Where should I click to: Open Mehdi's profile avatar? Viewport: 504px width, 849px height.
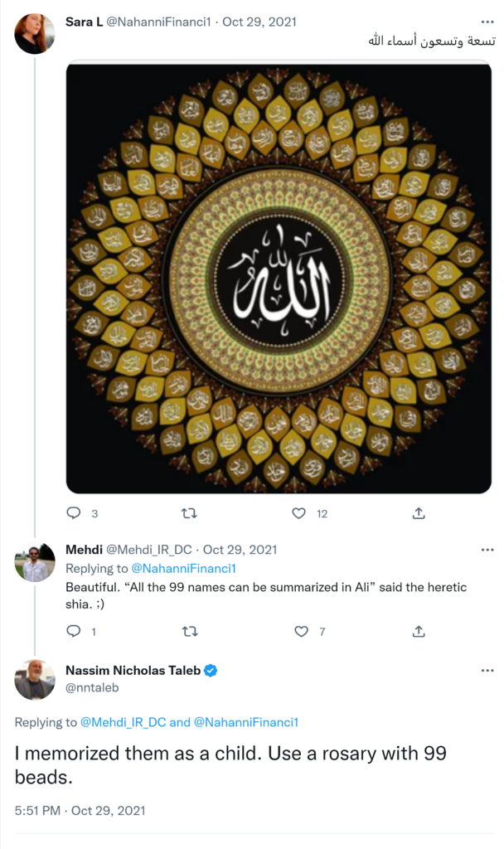click(x=35, y=564)
